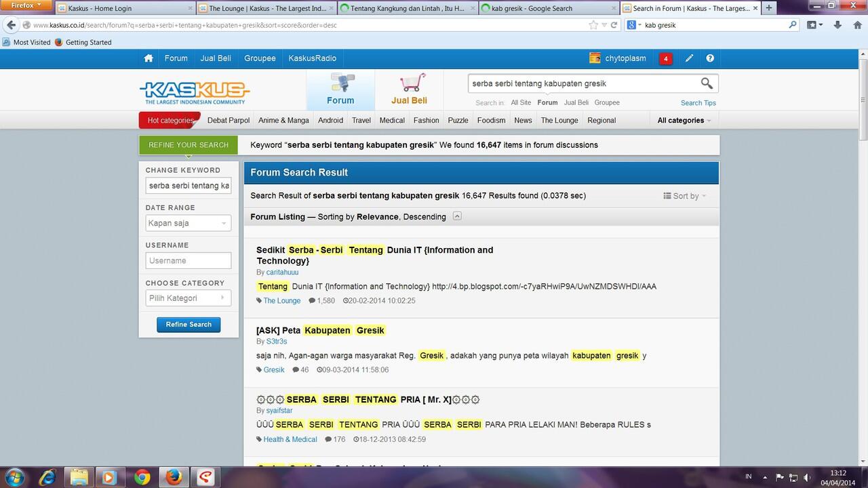Click the Firefox back arrow
868x488 pixels.
[x=11, y=25]
